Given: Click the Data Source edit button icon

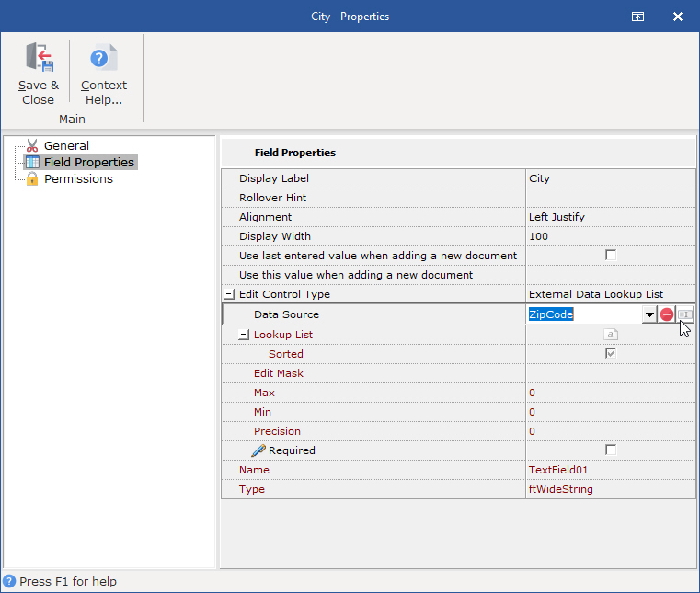Looking at the screenshot, I should [x=685, y=314].
